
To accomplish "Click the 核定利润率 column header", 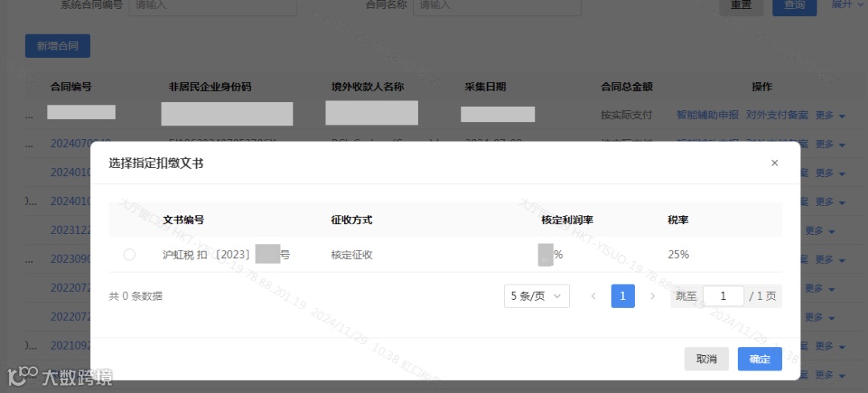I will (x=567, y=219).
